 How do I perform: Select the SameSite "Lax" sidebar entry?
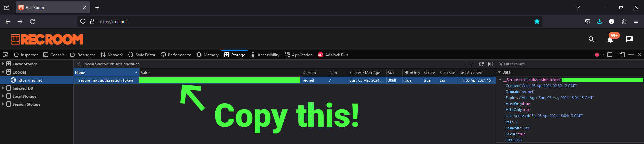pos(518,128)
